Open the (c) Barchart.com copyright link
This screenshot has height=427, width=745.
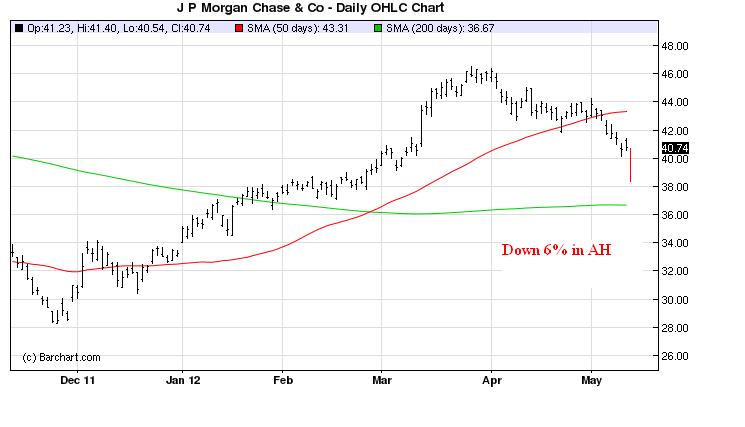(x=61, y=357)
